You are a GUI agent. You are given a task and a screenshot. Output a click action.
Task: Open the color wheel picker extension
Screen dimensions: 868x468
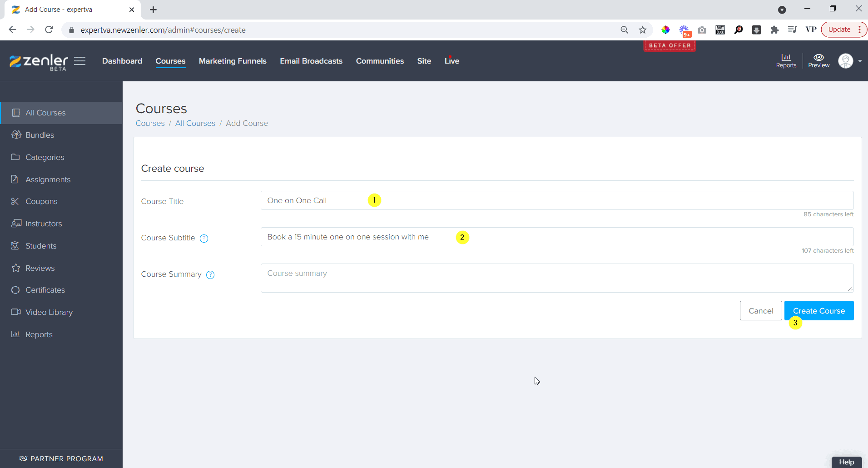[x=666, y=30]
